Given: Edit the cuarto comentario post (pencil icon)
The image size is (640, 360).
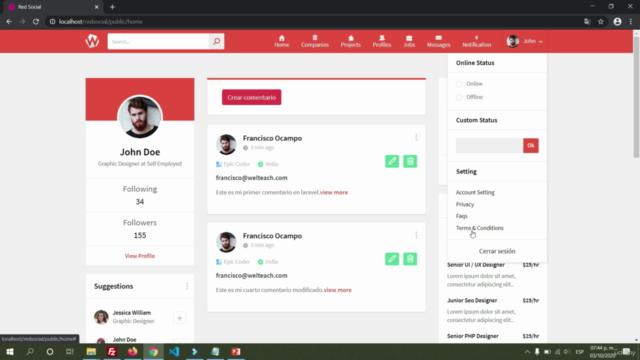Looking at the screenshot, I should [392, 259].
